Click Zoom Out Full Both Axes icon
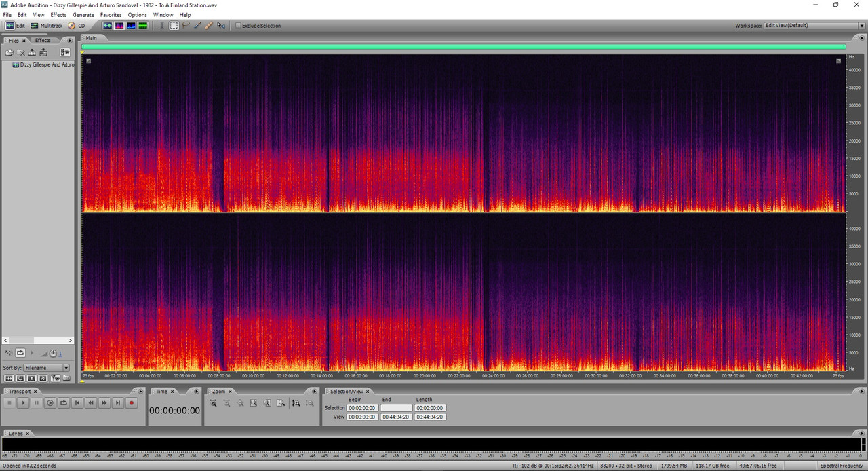 point(240,403)
